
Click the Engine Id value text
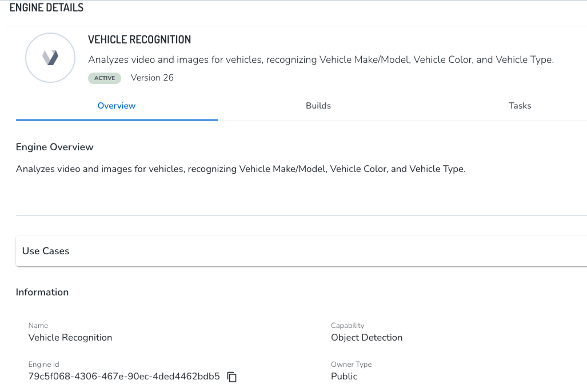click(x=124, y=377)
